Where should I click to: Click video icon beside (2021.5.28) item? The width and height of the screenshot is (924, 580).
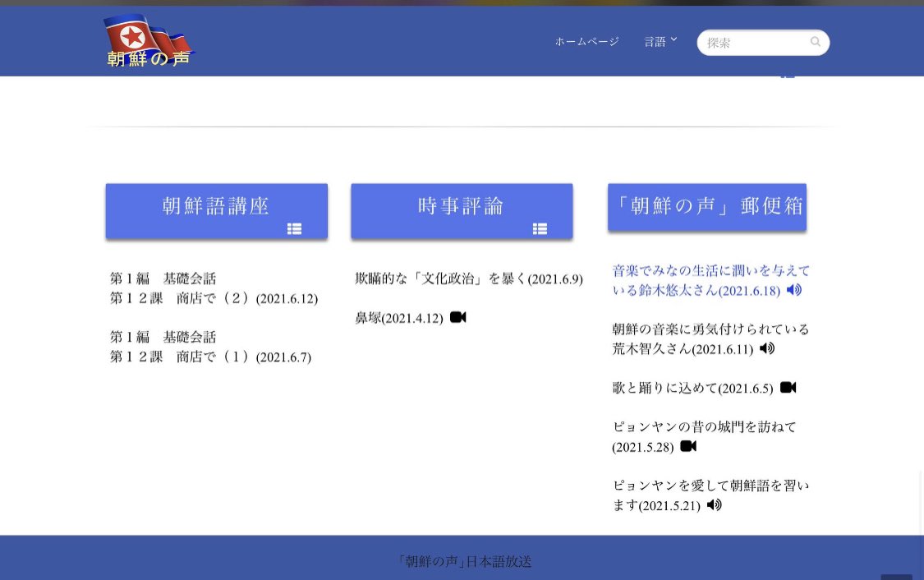[688, 446]
